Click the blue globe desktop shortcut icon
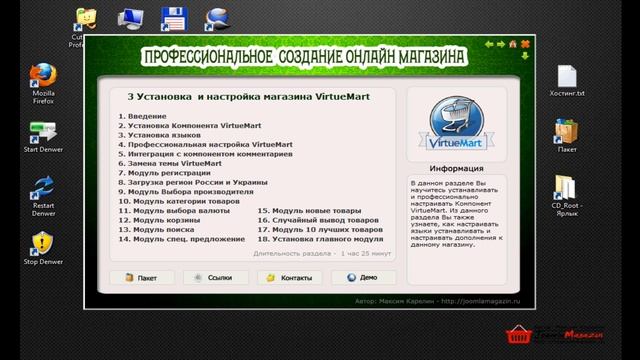 [218, 19]
